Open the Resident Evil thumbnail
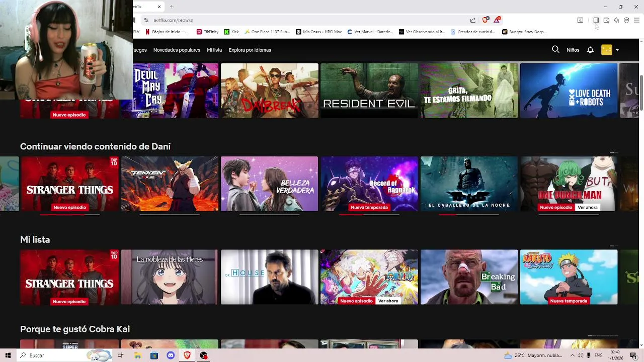This screenshot has width=644, height=362. [369, 90]
